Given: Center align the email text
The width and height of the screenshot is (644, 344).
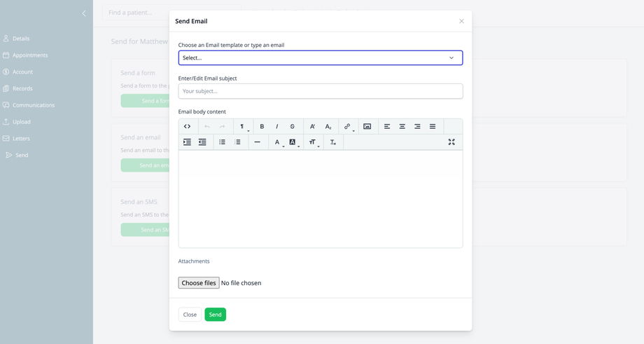Looking at the screenshot, I should coord(402,127).
